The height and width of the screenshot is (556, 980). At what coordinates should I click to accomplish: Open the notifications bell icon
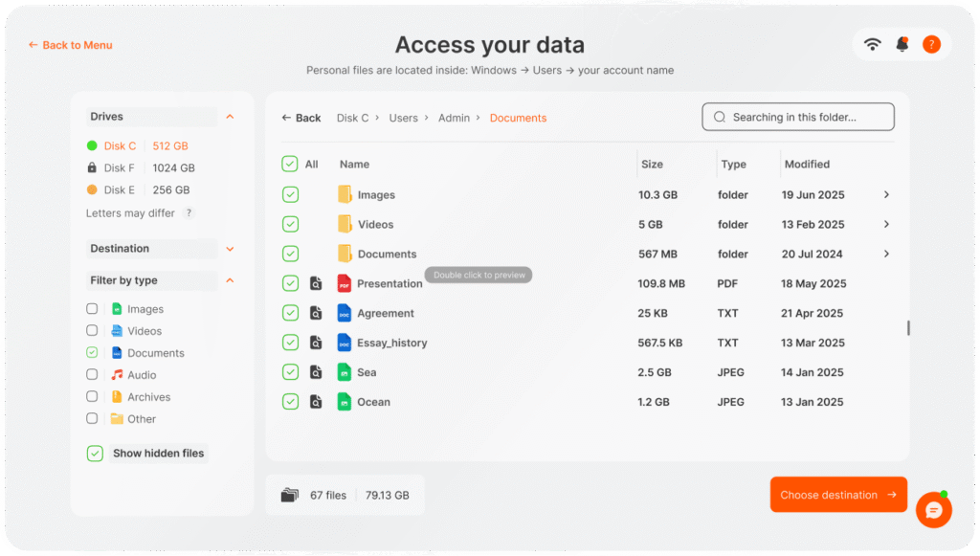point(902,44)
